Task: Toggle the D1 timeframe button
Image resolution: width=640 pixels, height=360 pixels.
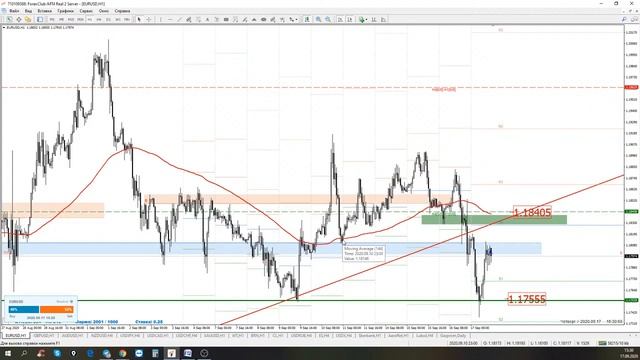Action: click(x=108, y=20)
